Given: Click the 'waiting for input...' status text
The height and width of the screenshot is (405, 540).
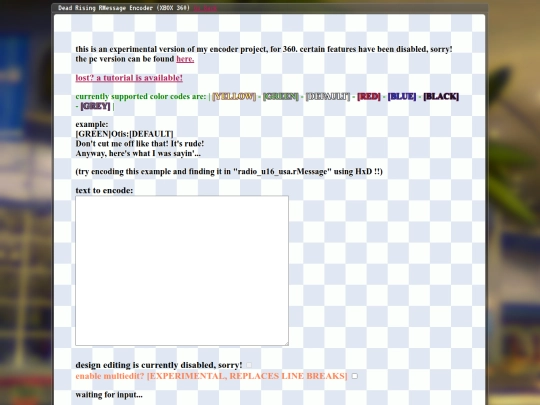Looking at the screenshot, I should [109, 395].
